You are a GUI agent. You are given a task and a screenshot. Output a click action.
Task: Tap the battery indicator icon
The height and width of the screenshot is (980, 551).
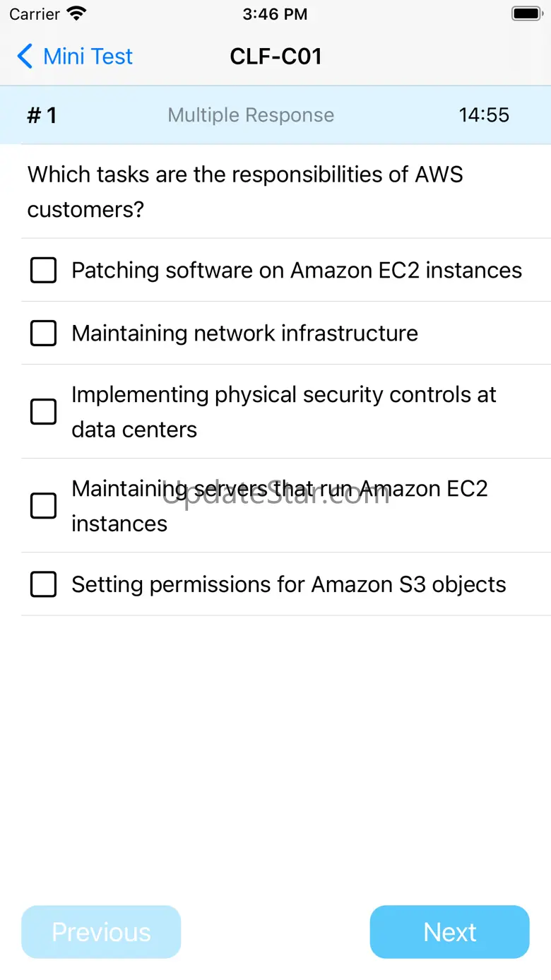tap(526, 13)
